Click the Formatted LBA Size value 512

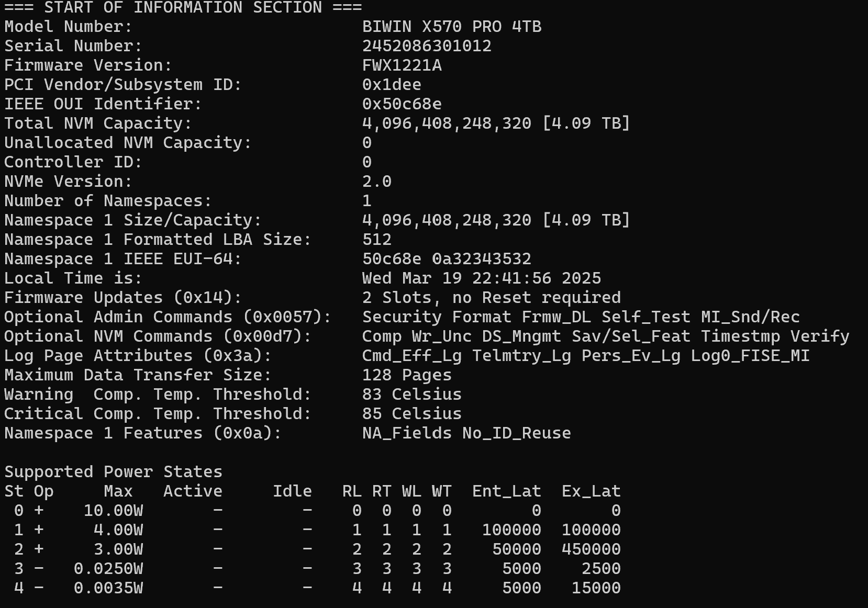[x=377, y=240]
